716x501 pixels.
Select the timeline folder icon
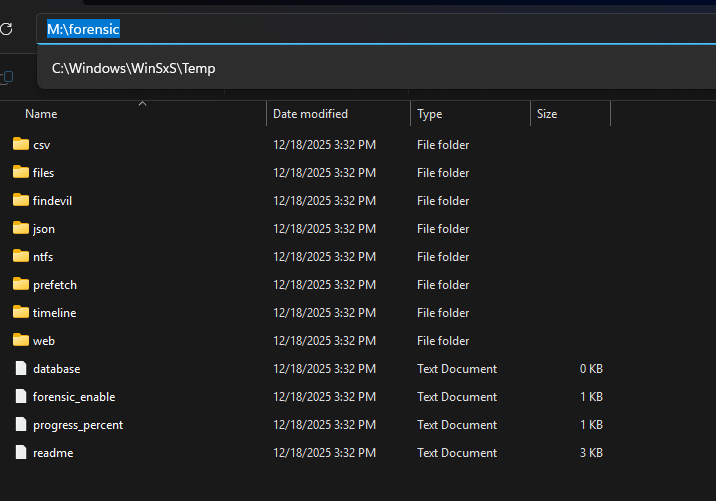click(x=21, y=313)
